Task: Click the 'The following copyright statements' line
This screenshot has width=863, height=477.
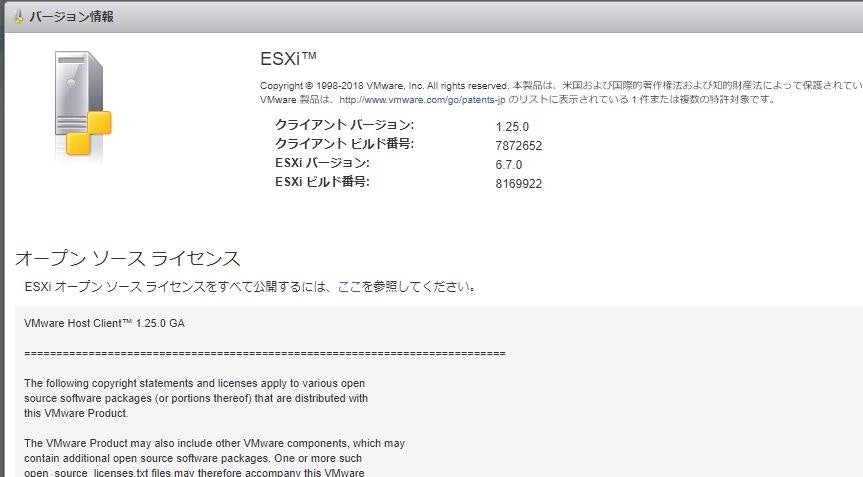Action: [x=194, y=383]
